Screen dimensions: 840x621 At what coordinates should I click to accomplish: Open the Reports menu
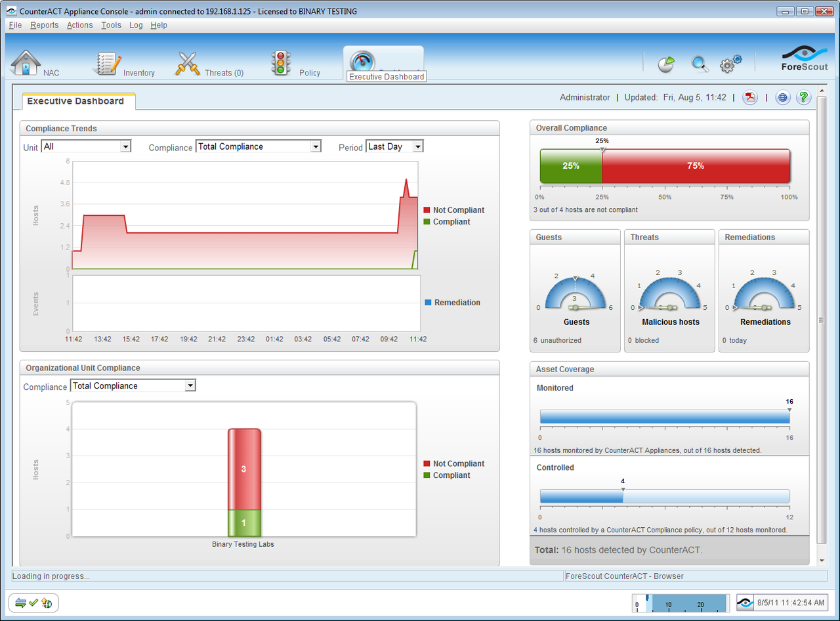coord(45,25)
